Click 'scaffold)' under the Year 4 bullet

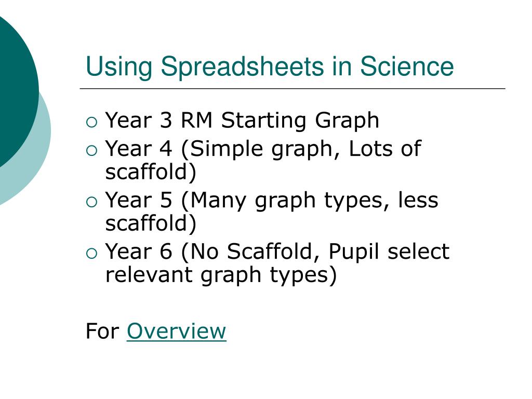click(x=151, y=172)
